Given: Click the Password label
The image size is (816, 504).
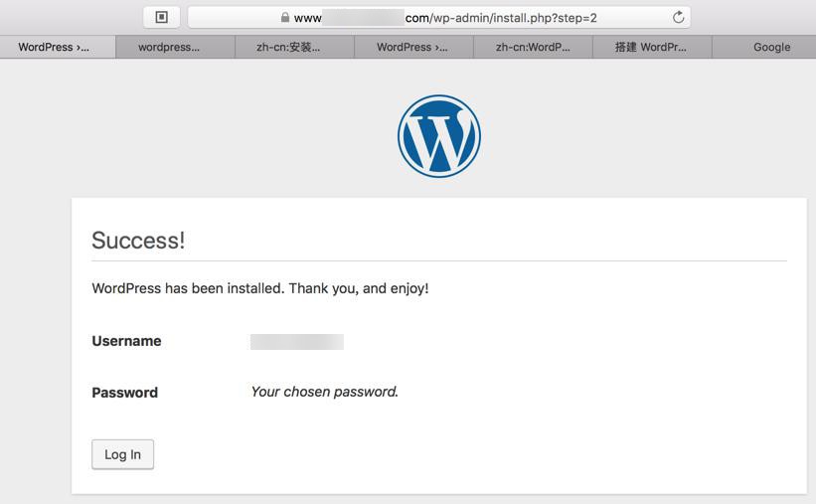Looking at the screenshot, I should pos(124,393).
